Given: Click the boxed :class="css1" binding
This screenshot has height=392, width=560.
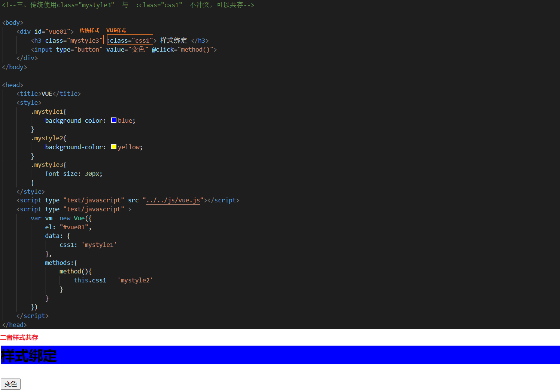Looking at the screenshot, I should click(130, 40).
